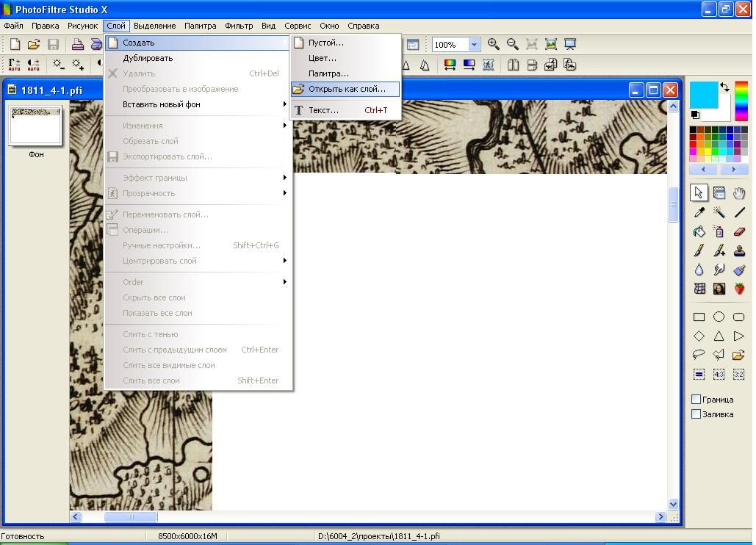
Task: Select the Ellipse selection shape
Action: click(x=719, y=317)
